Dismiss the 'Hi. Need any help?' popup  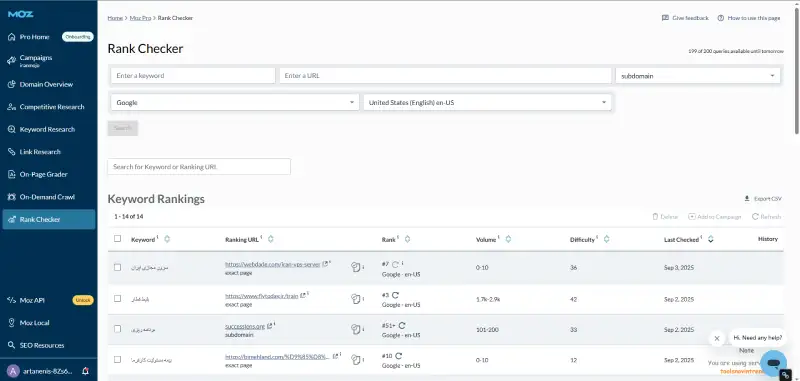[x=717, y=338]
